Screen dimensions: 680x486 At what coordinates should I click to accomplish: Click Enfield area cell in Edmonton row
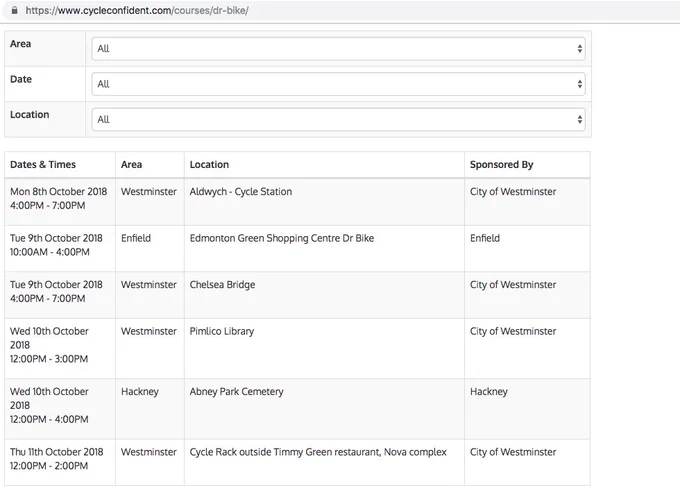click(136, 238)
